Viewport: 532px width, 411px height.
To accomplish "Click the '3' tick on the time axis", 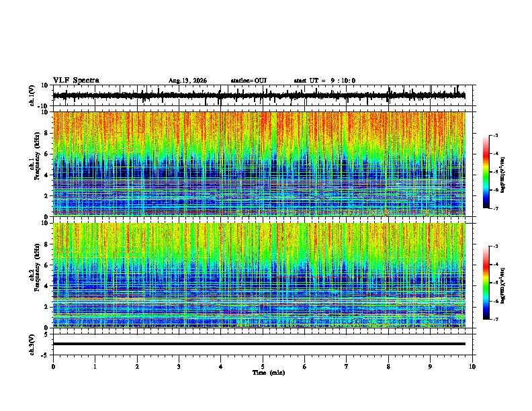I will tap(179, 367).
